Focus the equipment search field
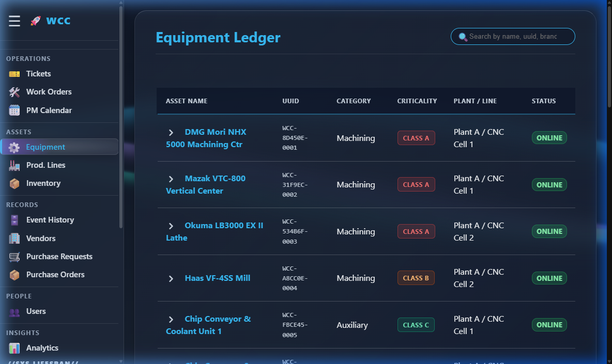Image resolution: width=612 pixels, height=364 pixels. [x=513, y=36]
